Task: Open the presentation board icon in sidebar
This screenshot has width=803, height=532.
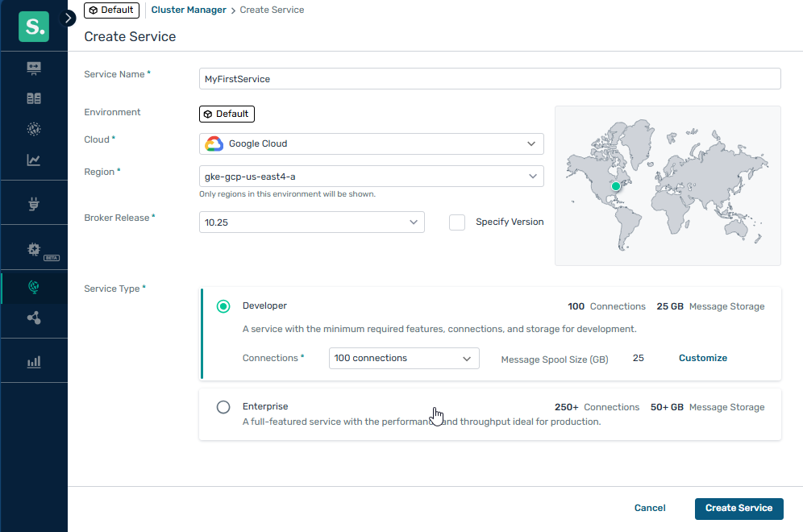Action: coord(34,68)
